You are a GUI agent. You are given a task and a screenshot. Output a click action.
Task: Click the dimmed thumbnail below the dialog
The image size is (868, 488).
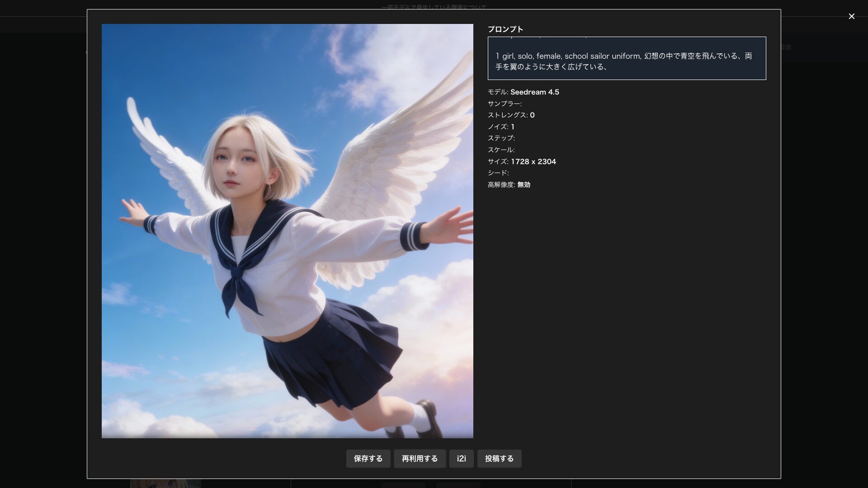(x=165, y=483)
